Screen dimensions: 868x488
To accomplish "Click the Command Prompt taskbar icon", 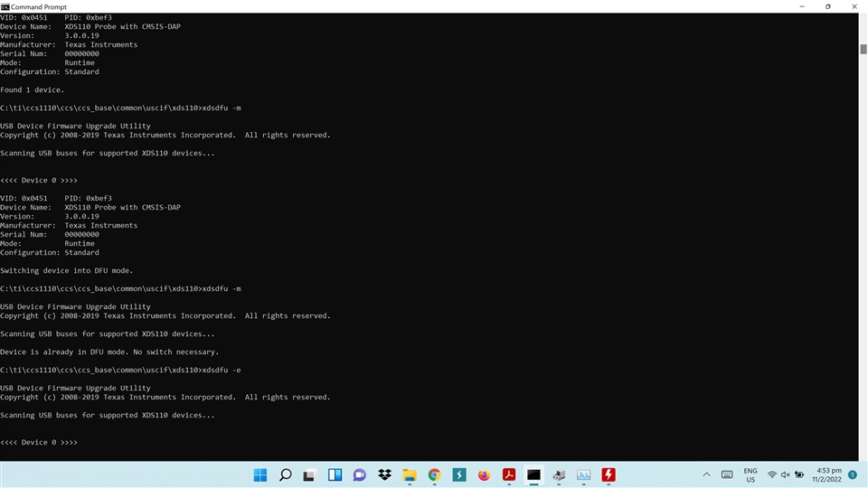I will point(533,474).
